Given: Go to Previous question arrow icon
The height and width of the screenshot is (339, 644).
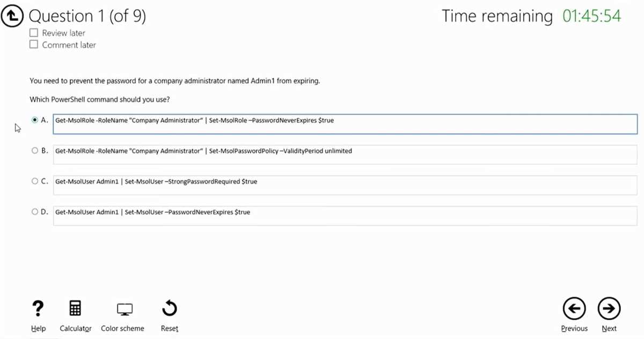Looking at the screenshot, I should (574, 308).
